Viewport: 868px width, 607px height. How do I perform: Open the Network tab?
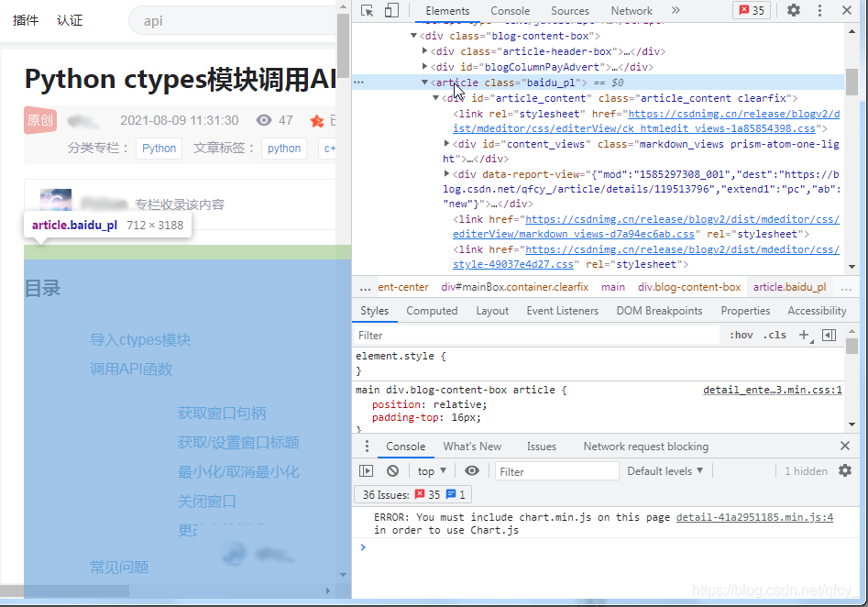click(632, 10)
